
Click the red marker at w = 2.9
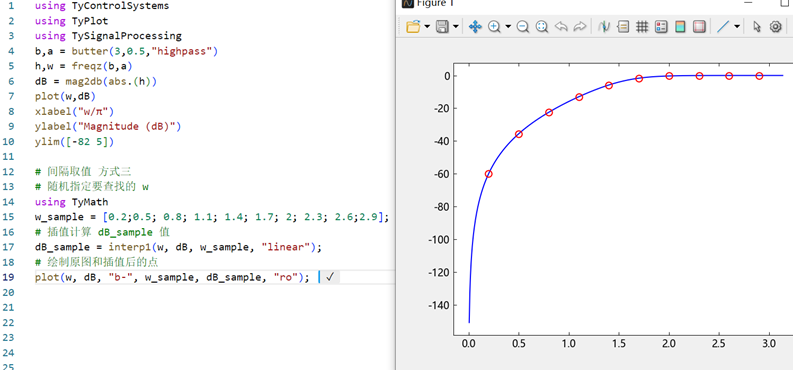point(759,76)
